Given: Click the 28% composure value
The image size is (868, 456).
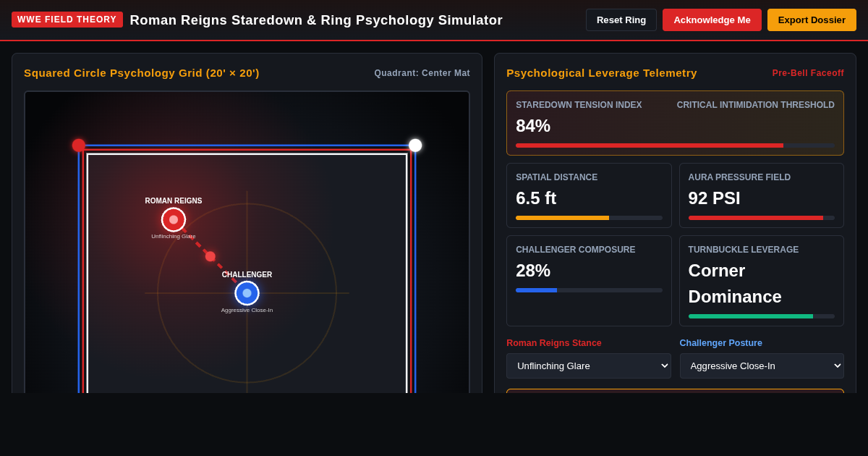Looking at the screenshot, I should coord(533,271).
